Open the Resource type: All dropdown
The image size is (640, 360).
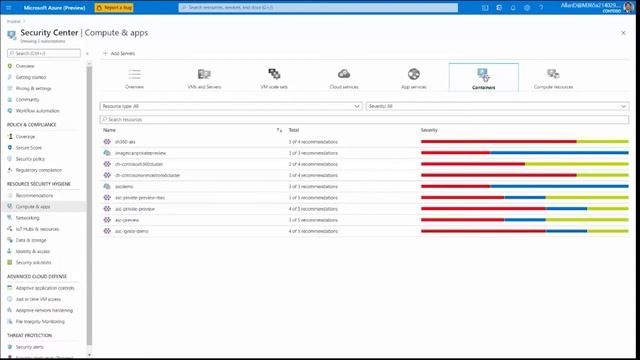[231, 106]
